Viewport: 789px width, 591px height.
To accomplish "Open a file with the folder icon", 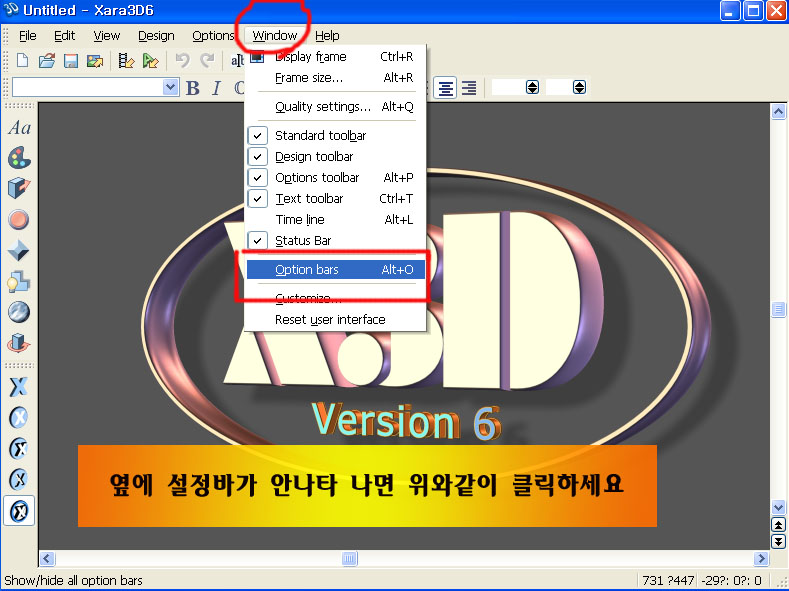I will [46, 61].
